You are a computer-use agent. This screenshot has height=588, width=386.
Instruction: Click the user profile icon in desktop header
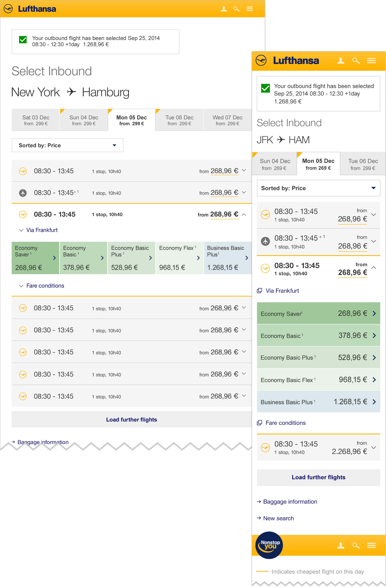[224, 9]
